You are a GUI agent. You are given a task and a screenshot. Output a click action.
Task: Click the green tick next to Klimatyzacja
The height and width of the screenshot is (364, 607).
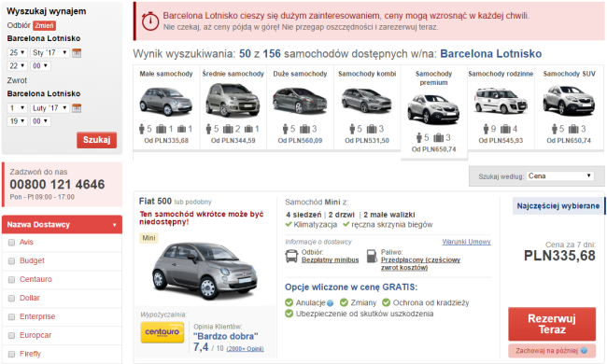click(289, 224)
